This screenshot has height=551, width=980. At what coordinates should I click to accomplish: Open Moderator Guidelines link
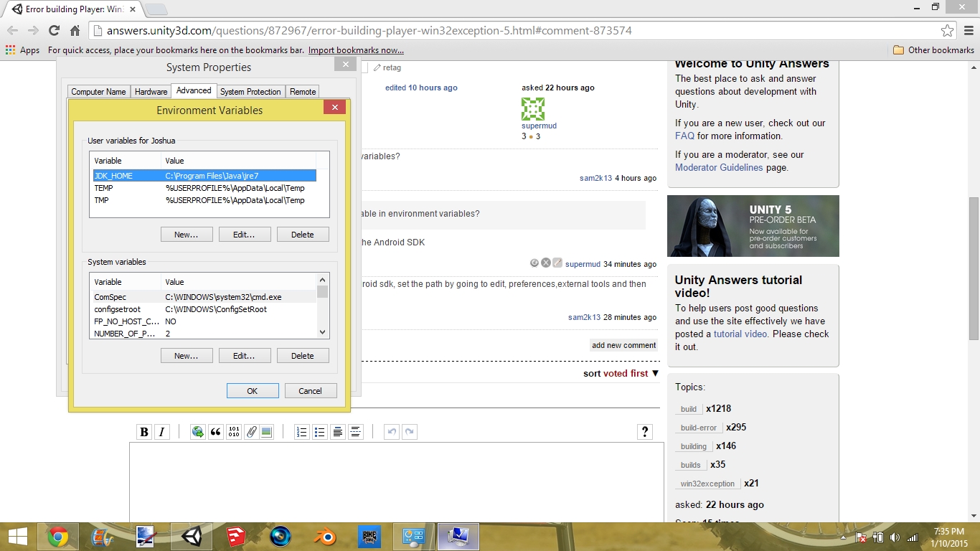[719, 167]
